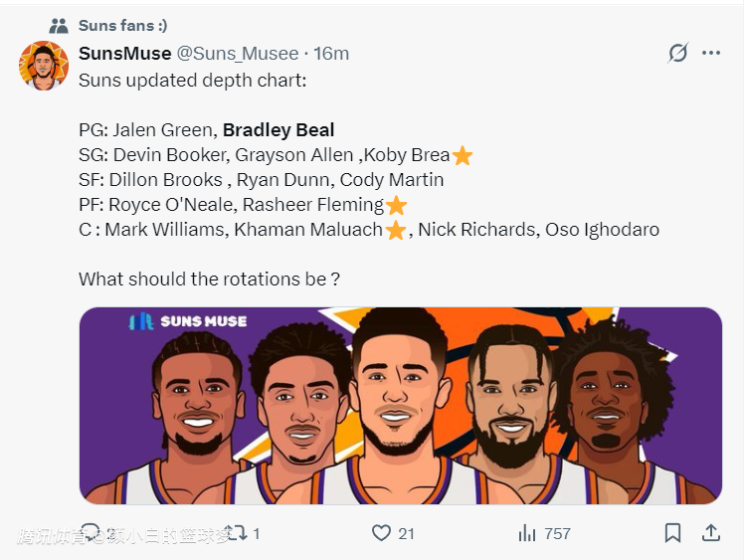Image resolution: width=747 pixels, height=560 pixels.
Task: Click the reply speech bubble icon
Action: 91,533
